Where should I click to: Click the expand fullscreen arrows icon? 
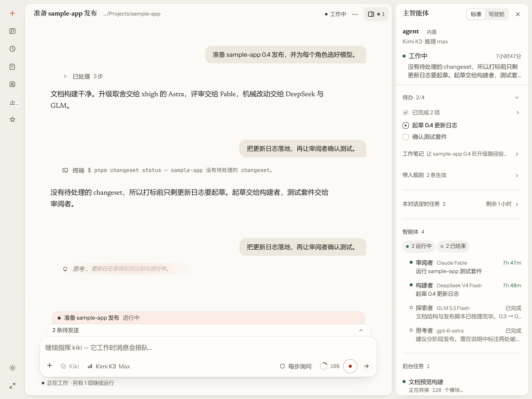(12, 385)
